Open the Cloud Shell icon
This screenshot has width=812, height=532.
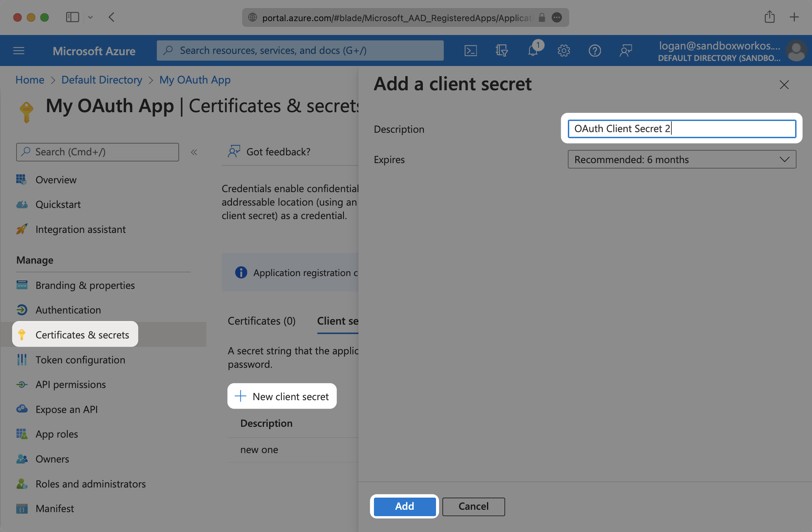470,51
